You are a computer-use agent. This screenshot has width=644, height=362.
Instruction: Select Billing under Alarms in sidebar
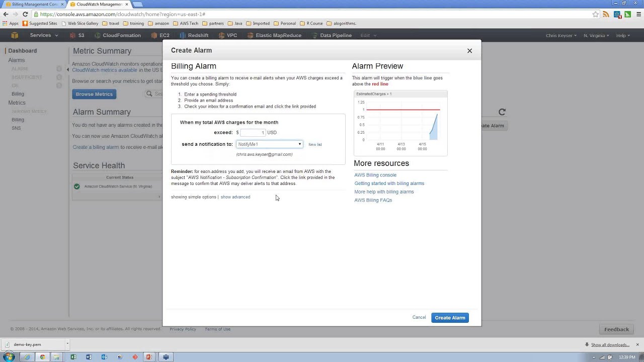18,94
